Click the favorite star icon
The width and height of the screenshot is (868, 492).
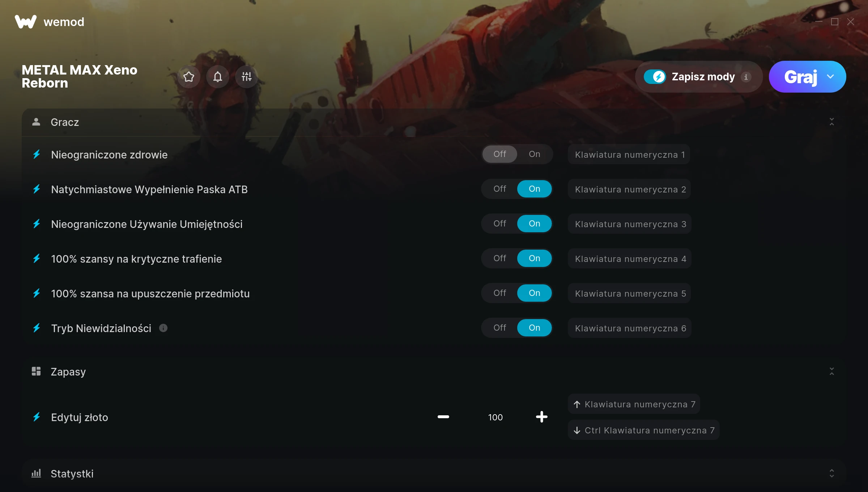[x=189, y=77]
